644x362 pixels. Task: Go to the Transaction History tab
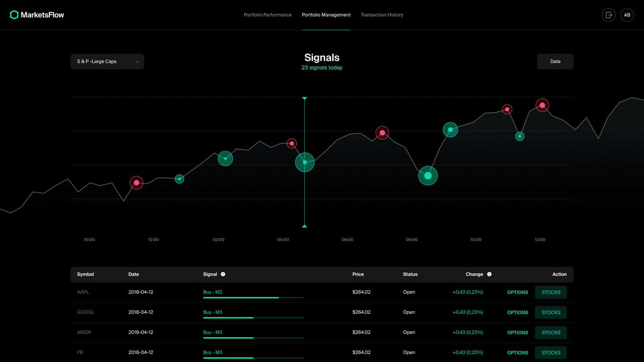coord(382,15)
